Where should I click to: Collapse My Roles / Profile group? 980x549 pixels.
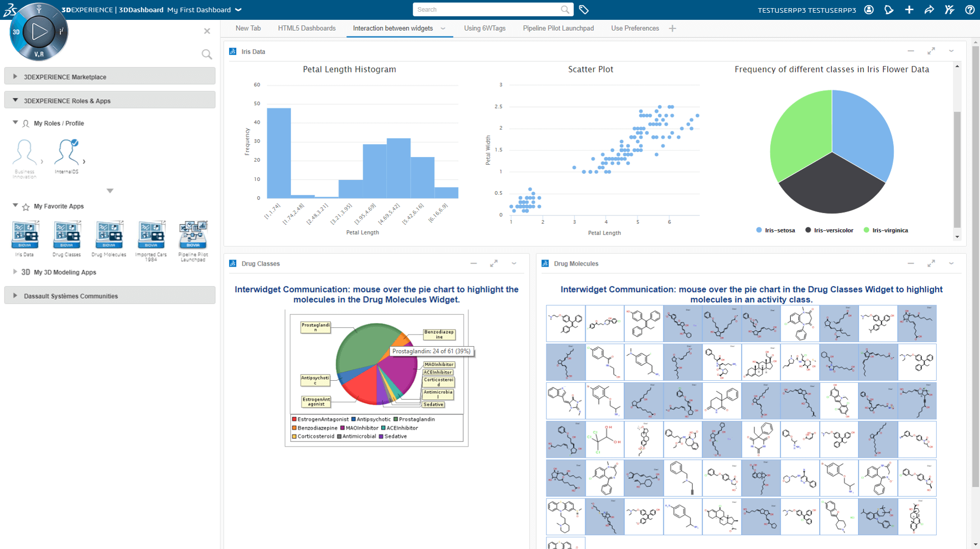15,123
